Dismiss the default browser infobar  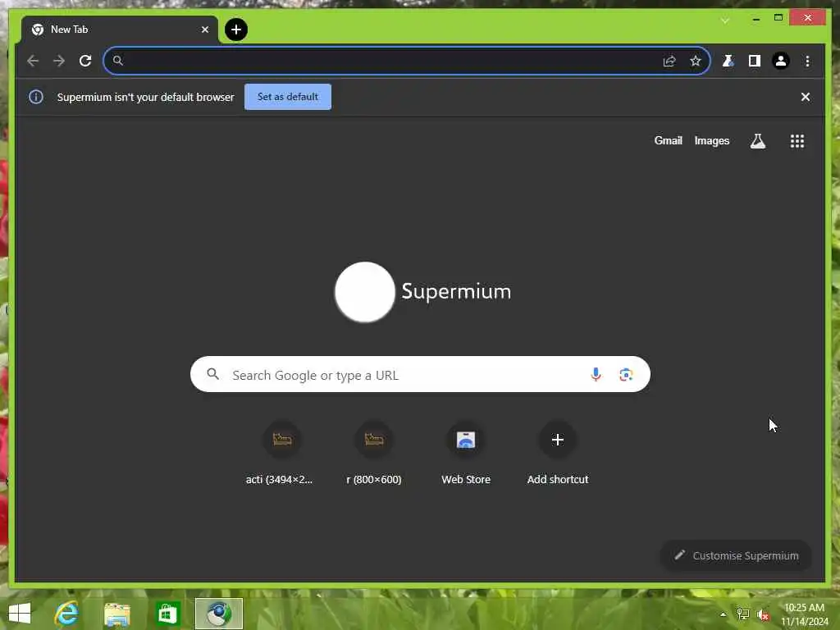[x=806, y=97]
